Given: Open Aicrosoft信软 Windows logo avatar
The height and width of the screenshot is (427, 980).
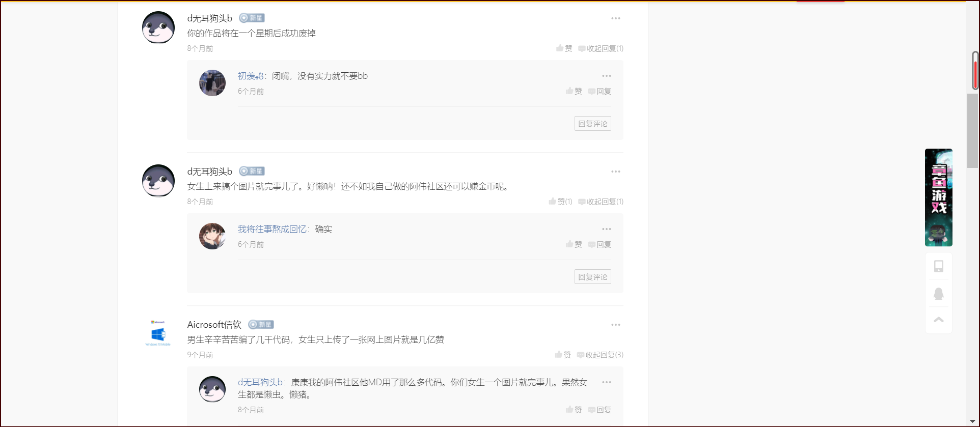Looking at the screenshot, I should (x=158, y=334).
